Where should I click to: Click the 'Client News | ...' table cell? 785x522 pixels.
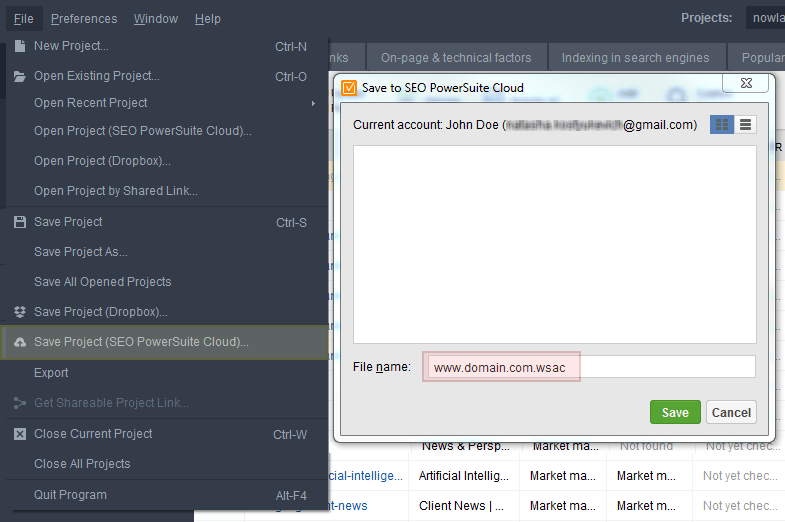point(462,506)
